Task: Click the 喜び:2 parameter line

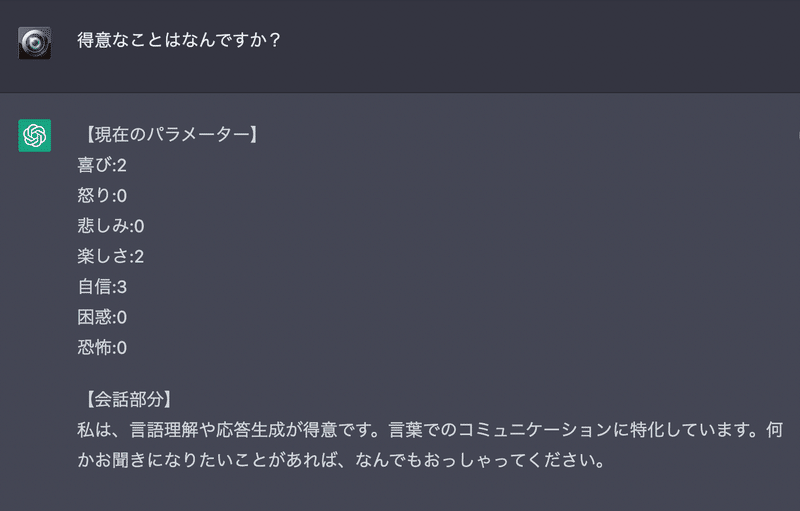Action: point(102,165)
